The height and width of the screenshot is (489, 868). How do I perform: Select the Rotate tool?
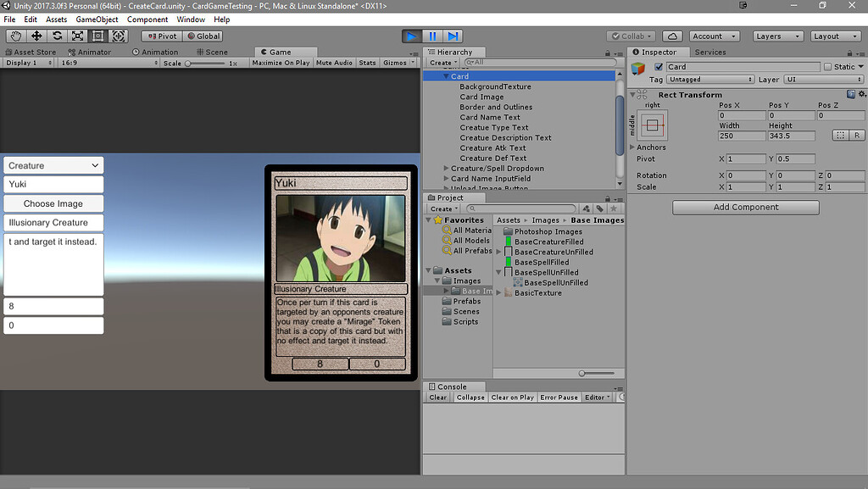[x=55, y=36]
